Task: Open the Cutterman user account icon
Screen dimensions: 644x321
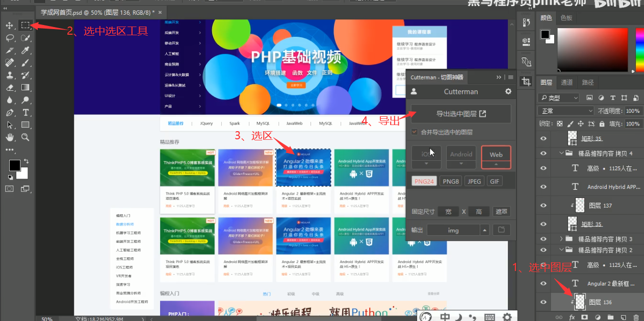Action: point(414,92)
